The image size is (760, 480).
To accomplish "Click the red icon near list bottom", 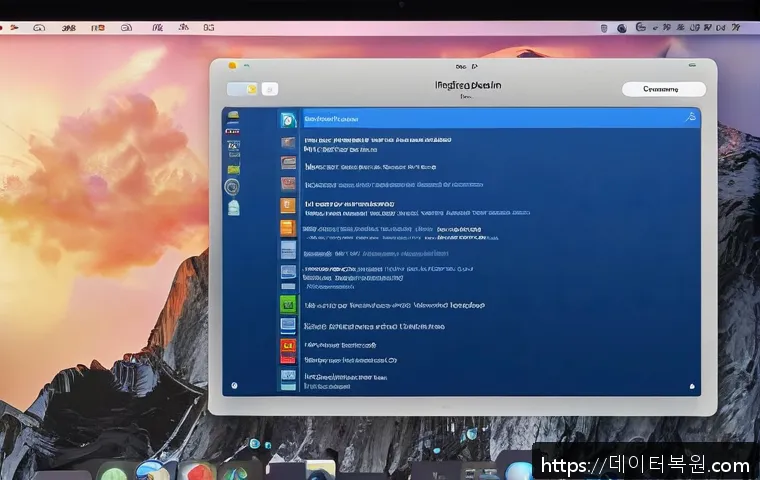I will pos(288,346).
